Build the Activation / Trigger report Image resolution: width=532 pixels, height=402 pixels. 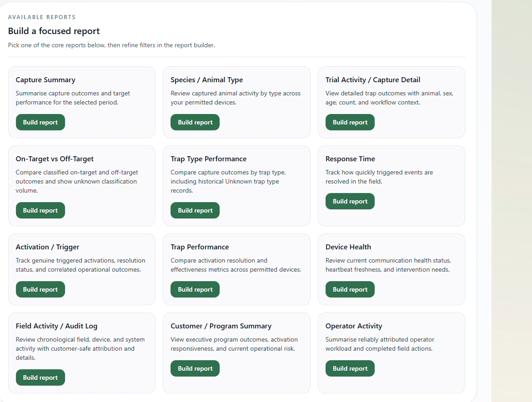pyautogui.click(x=40, y=289)
